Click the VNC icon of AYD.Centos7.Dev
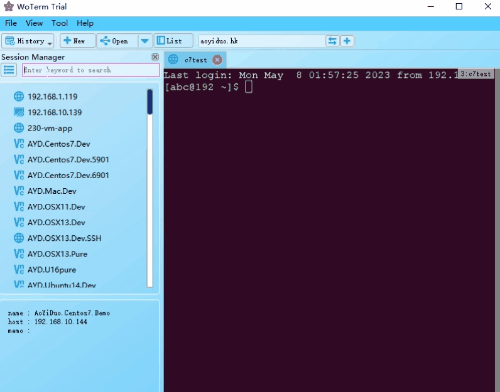The height and width of the screenshot is (392, 500). pos(19,144)
